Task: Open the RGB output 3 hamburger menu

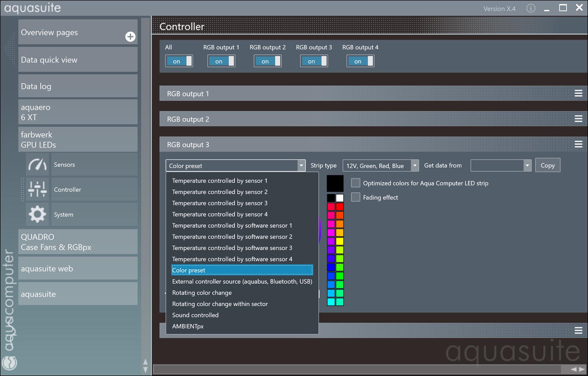Action: tap(578, 145)
